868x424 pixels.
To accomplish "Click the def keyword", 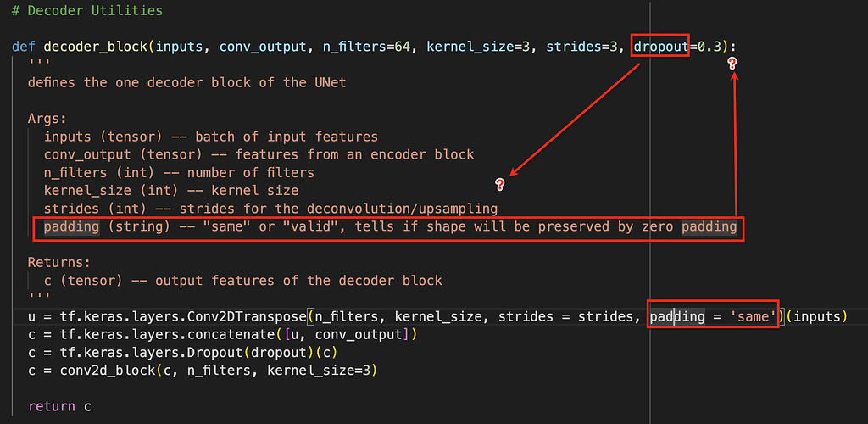I will (23, 46).
